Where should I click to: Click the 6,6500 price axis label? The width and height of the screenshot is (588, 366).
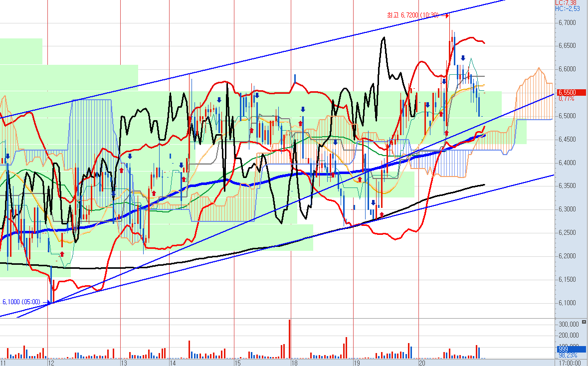(567, 46)
